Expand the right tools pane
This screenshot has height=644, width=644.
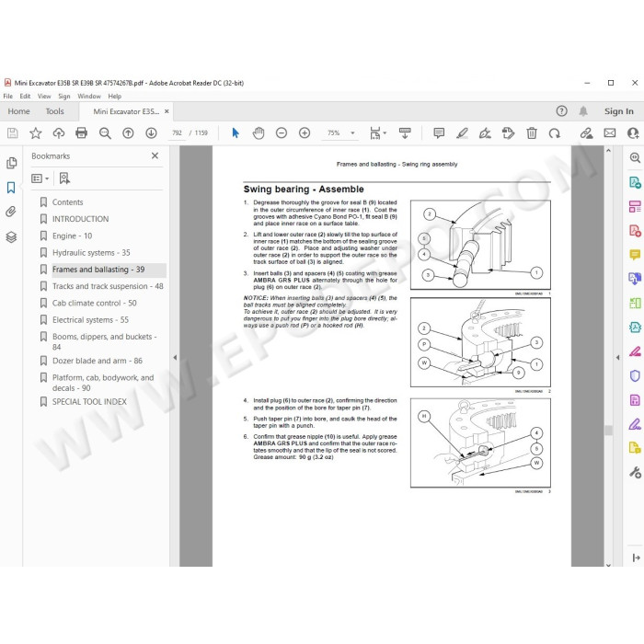[x=637, y=558]
